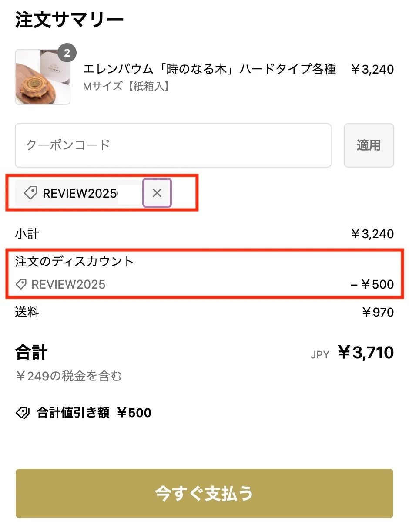Click the tag icon on the applied coupon chip
Screen dimensions: 409x532
click(30, 193)
